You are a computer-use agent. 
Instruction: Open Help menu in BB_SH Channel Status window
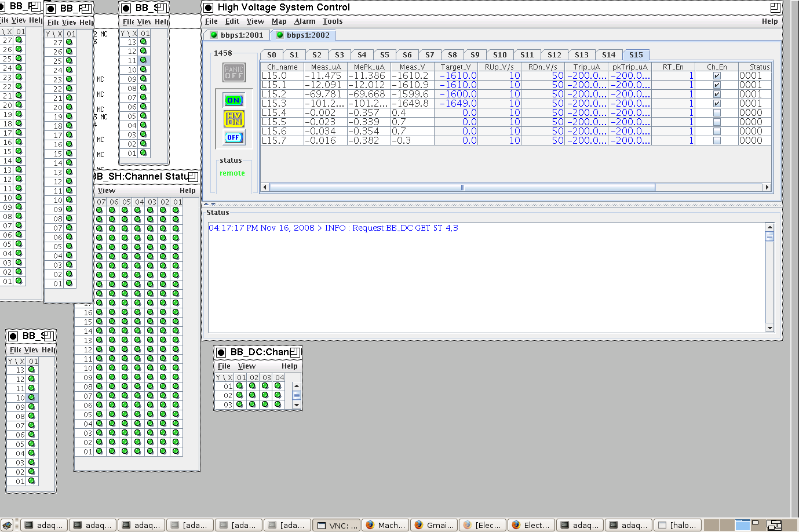pyautogui.click(x=188, y=191)
